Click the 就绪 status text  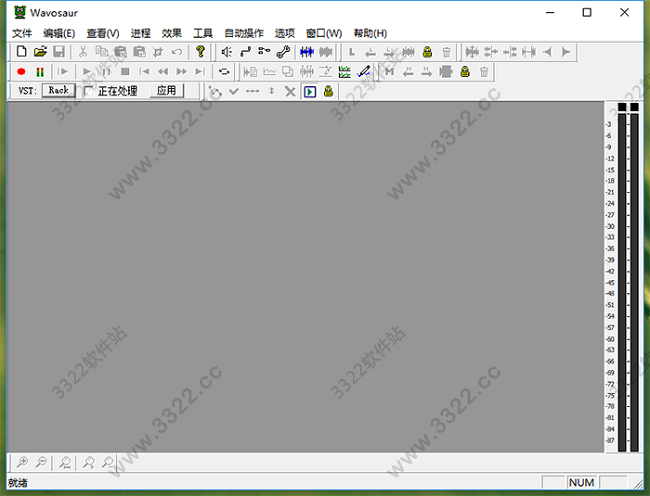pos(18,483)
